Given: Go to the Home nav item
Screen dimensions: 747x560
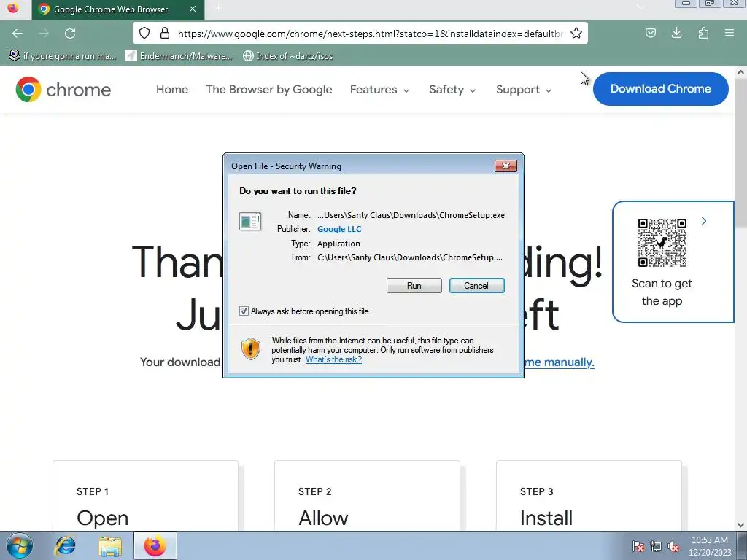Looking at the screenshot, I should point(172,90).
